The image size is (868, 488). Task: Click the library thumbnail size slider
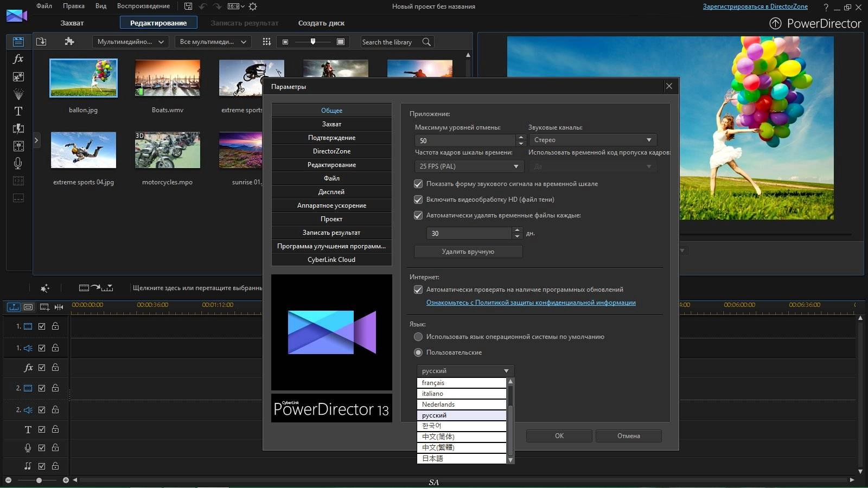(313, 42)
